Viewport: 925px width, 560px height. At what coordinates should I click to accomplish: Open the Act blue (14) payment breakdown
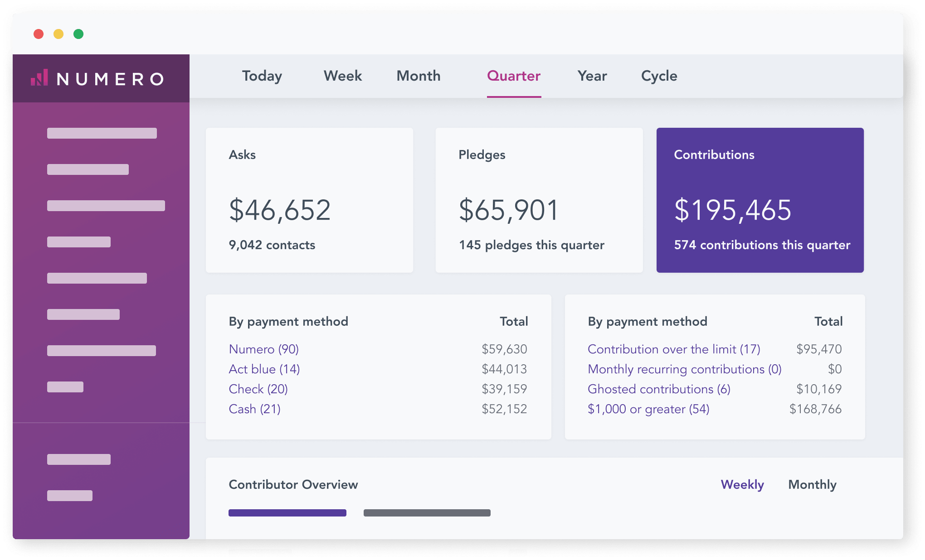264,369
